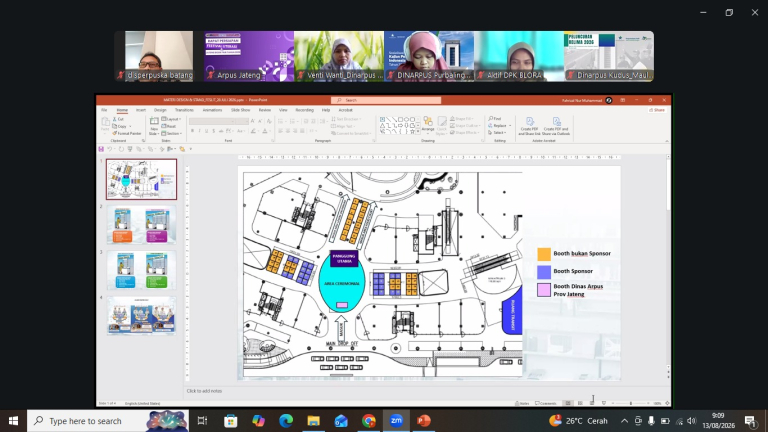Click the Increase Font Size button
Image resolution: width=768 pixels, height=432 pixels.
click(253, 121)
